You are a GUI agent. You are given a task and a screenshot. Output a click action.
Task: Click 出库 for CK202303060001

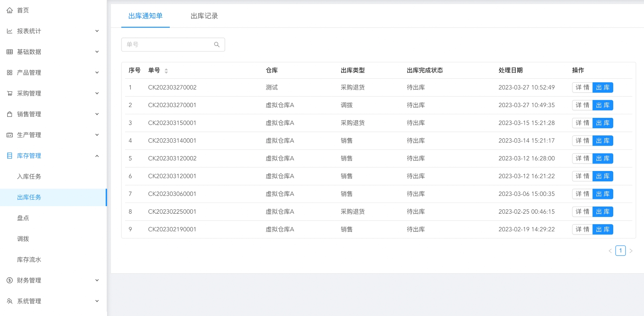tap(603, 194)
